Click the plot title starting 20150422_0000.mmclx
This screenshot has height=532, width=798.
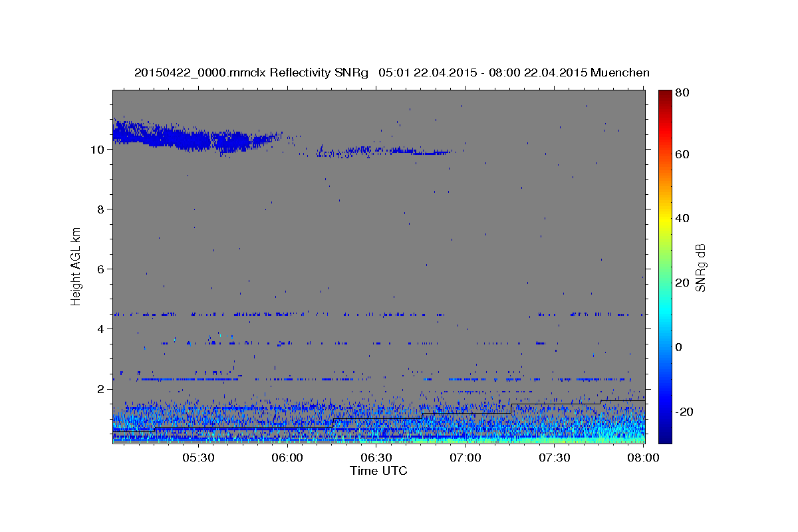point(392,72)
